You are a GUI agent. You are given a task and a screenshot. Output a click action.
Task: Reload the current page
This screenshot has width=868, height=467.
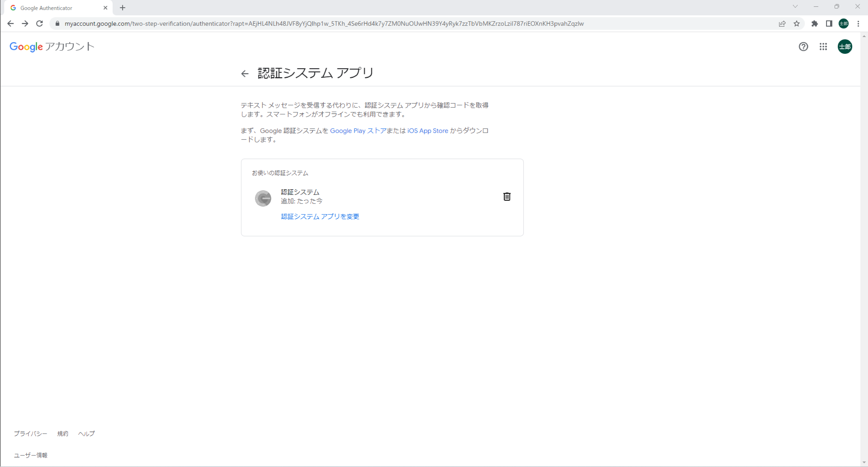pos(39,24)
